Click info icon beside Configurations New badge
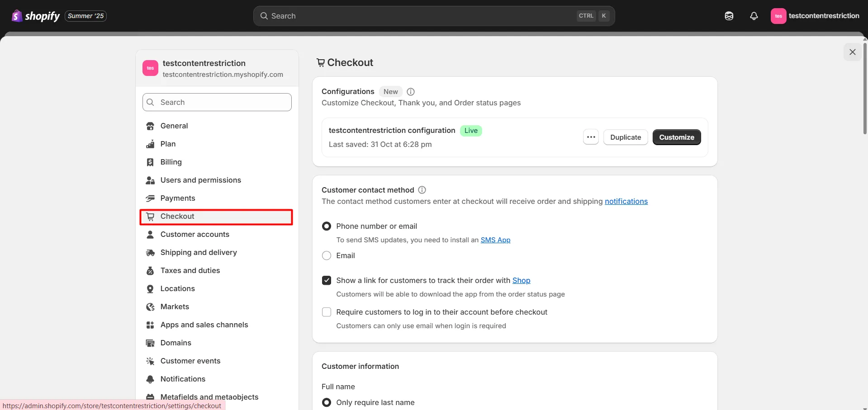Screen dimensions: 868x410 [x=411, y=92]
